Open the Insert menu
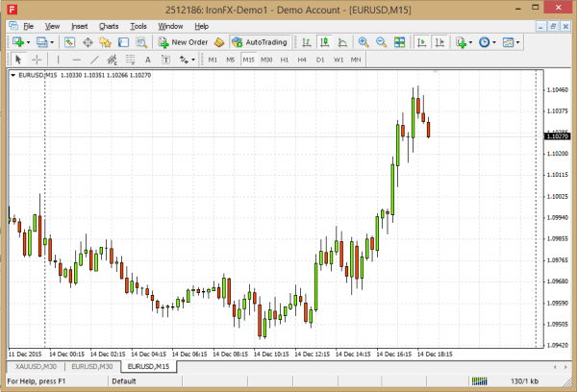The width and height of the screenshot is (577, 392). click(79, 26)
